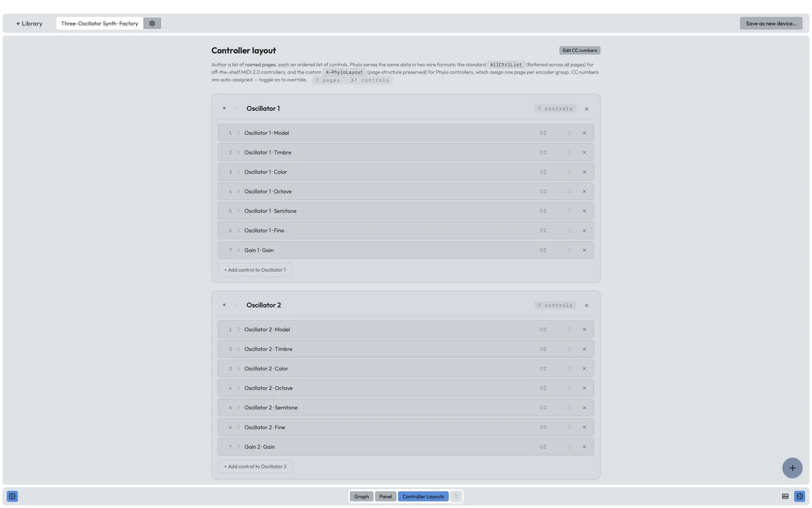Toggle CC override for Oscillator 1 · Octave
Screen dimensions: 812x508
point(543,191)
